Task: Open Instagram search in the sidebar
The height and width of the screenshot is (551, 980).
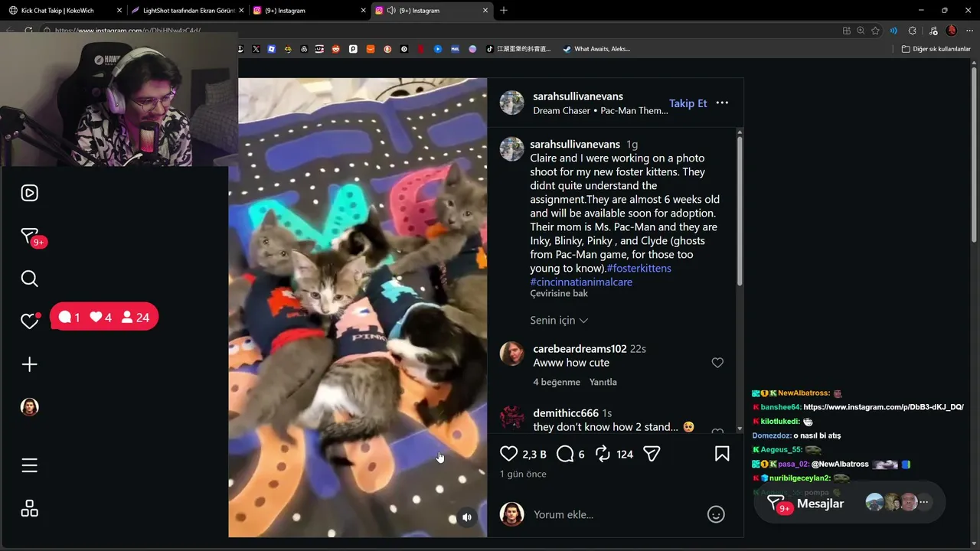Action: click(29, 279)
